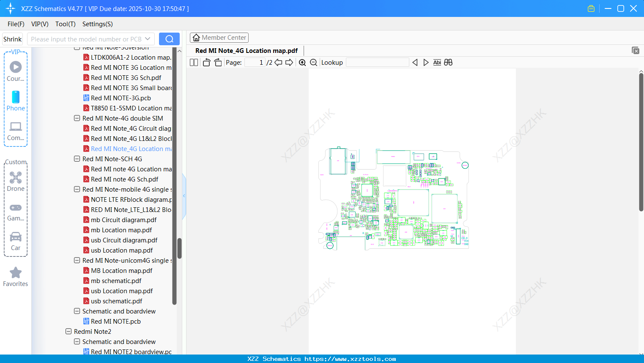This screenshot has height=363, width=644.
Task: Open the VIP menu
Action: pyautogui.click(x=39, y=24)
